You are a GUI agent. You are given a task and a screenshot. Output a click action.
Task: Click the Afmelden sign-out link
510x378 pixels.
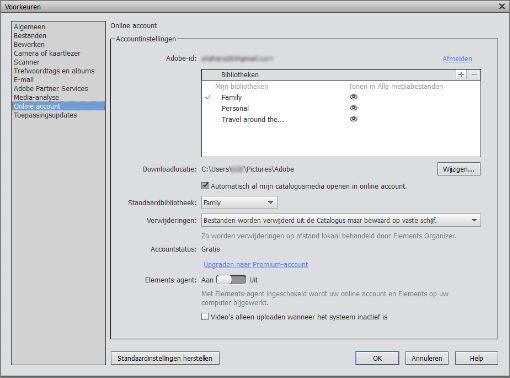click(457, 59)
